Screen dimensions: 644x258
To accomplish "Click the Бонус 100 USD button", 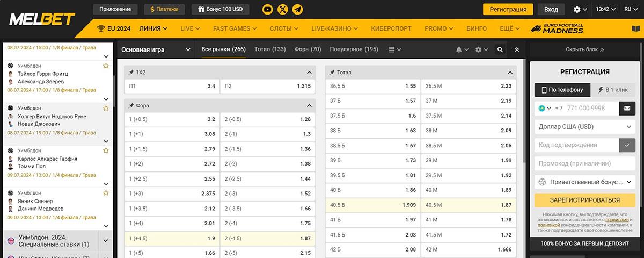I will tap(220, 9).
